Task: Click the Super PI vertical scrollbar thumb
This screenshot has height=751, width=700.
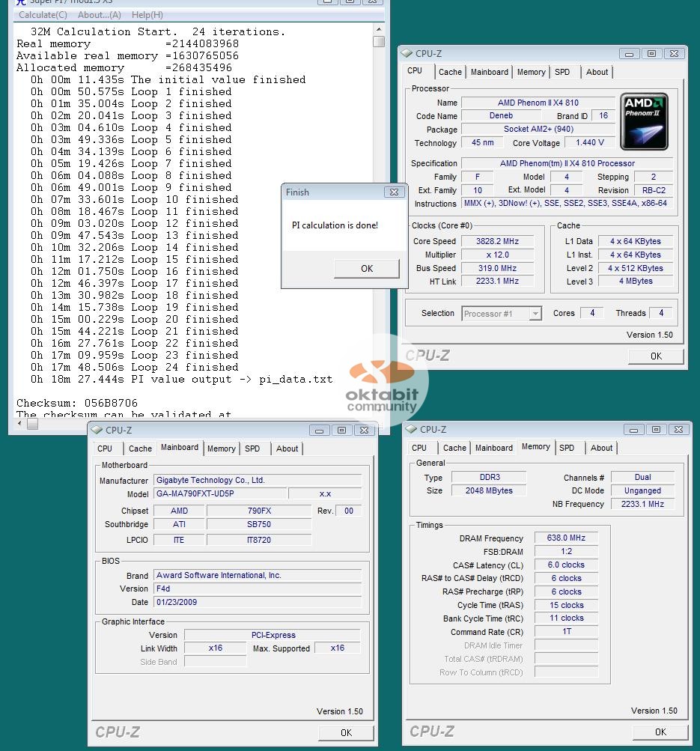Action: 379,42
